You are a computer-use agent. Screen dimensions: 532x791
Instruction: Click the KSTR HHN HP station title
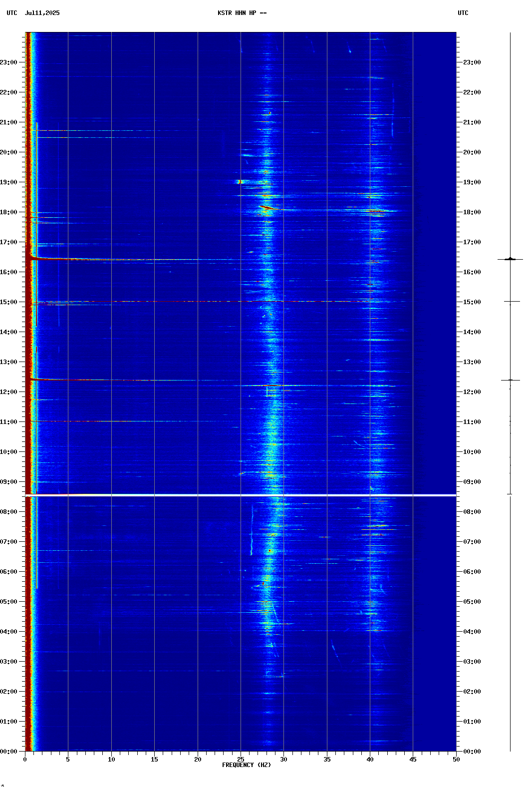pyautogui.click(x=242, y=13)
